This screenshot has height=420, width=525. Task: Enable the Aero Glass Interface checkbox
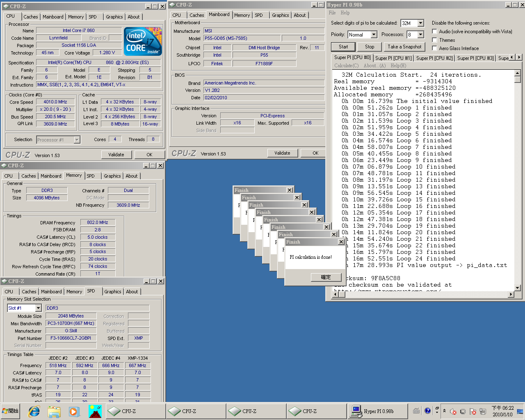434,48
